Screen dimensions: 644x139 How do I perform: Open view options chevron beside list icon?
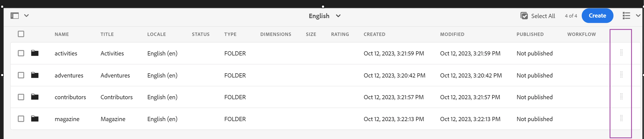click(638, 16)
